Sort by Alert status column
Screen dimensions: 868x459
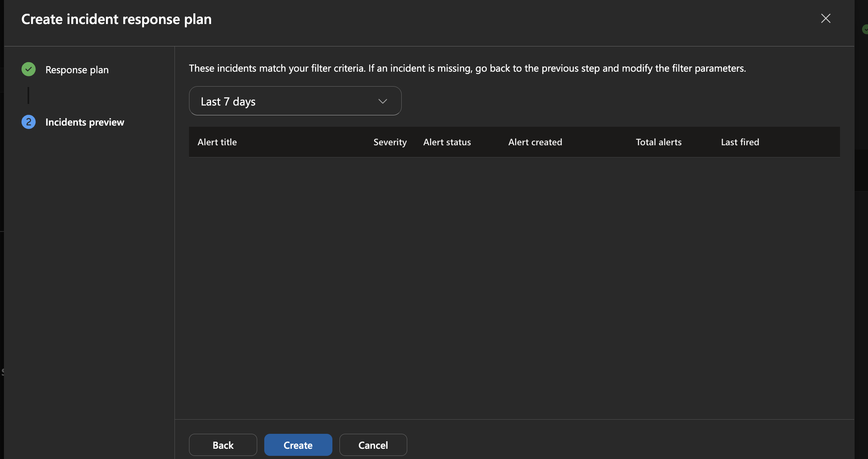447,142
